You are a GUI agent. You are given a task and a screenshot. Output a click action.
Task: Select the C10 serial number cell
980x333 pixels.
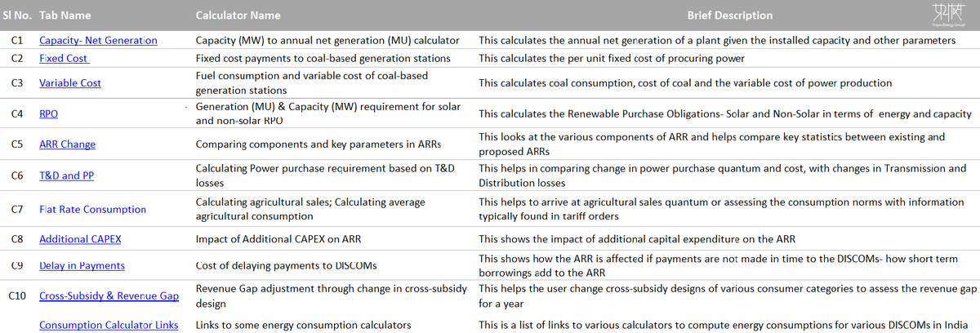coord(17,296)
